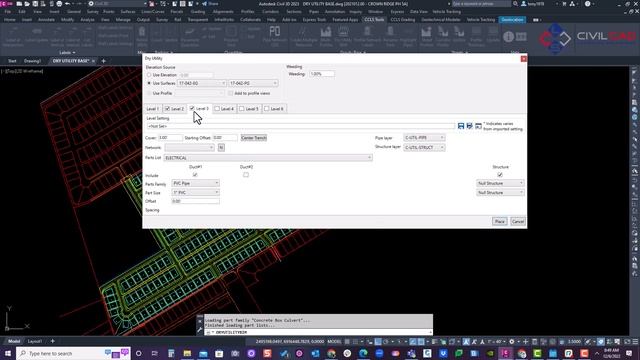Select the Use Elevation radio button
Viewport: 640px width, 360px height.
[x=149, y=75]
